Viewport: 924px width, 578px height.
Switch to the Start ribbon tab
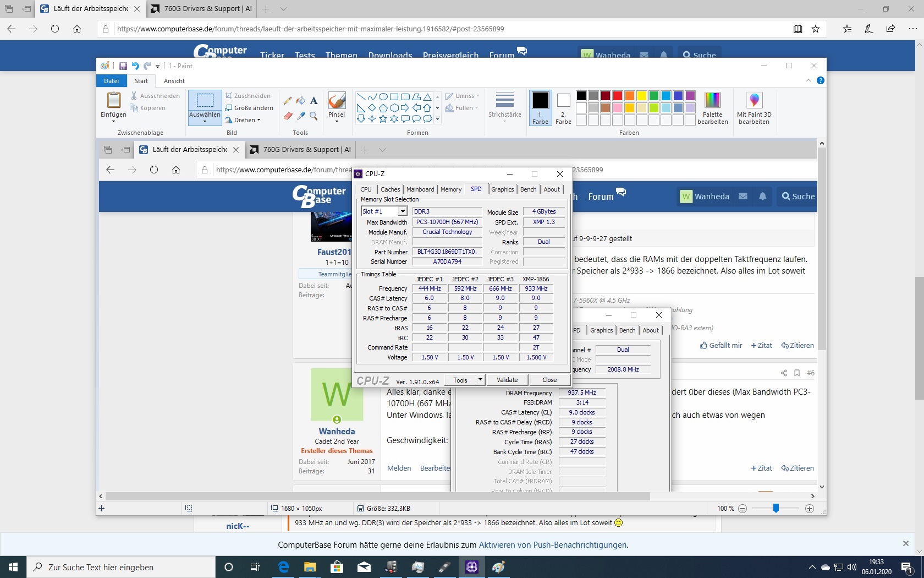click(x=141, y=81)
